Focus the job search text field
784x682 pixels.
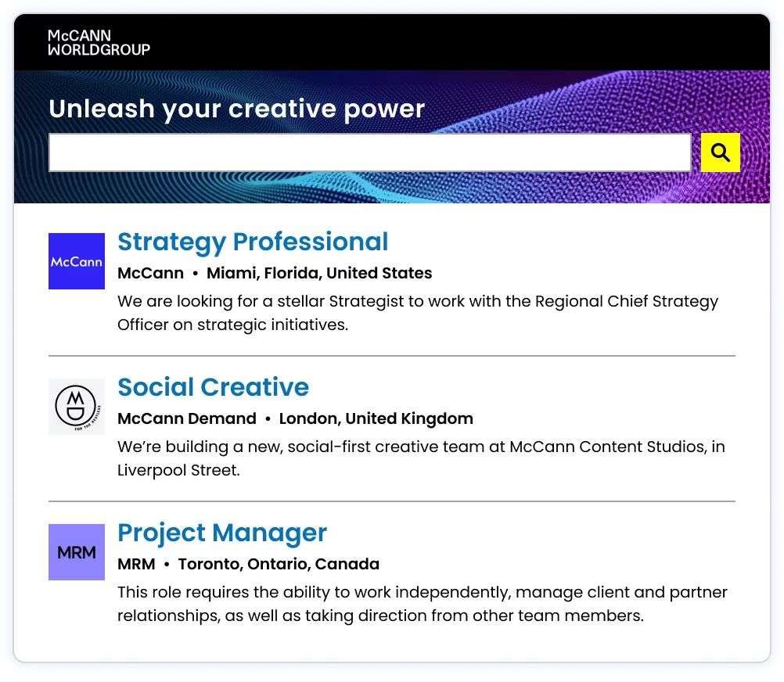pyautogui.click(x=369, y=153)
